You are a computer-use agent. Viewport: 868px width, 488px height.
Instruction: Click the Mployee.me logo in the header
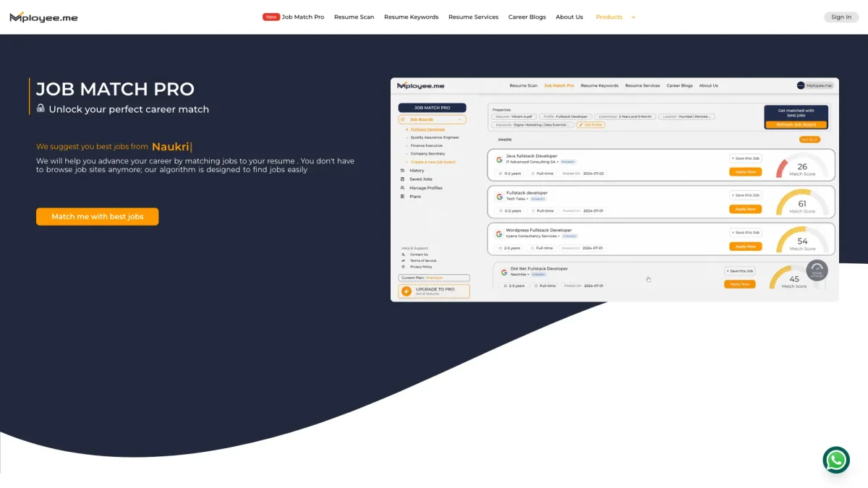click(x=43, y=17)
